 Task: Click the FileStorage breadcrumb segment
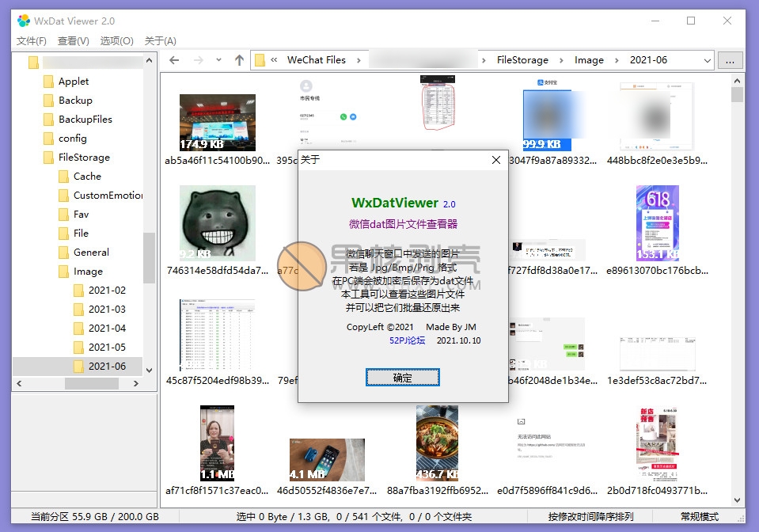522,60
